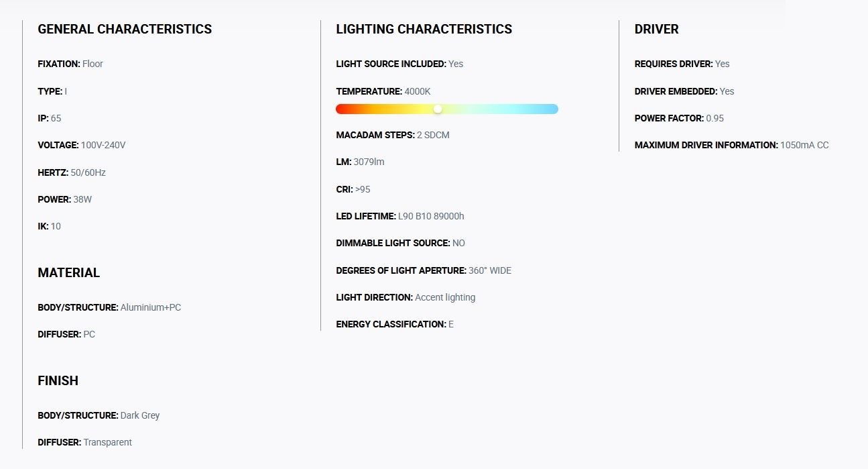The image size is (868, 469).
Task: Click the Diffuser PC value under Material
Action: 89,334
